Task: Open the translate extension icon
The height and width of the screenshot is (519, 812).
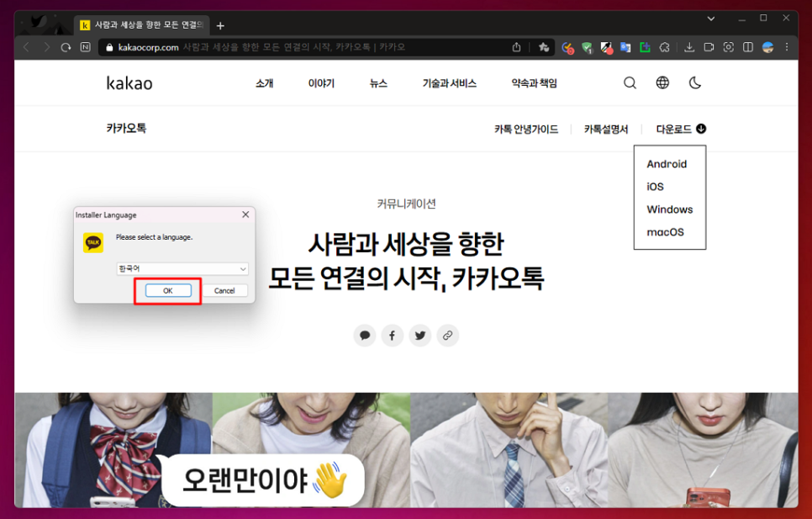Action: [x=625, y=48]
